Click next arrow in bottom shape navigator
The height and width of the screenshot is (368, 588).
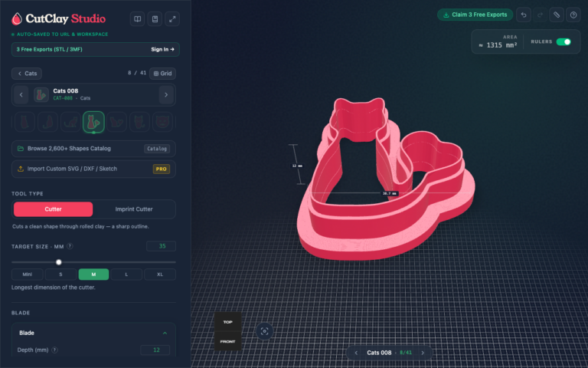[423, 353]
